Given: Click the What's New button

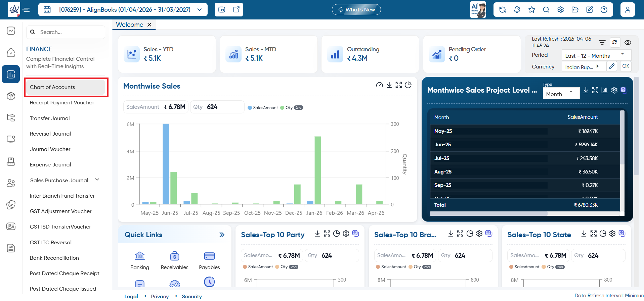Looking at the screenshot, I should [356, 10].
